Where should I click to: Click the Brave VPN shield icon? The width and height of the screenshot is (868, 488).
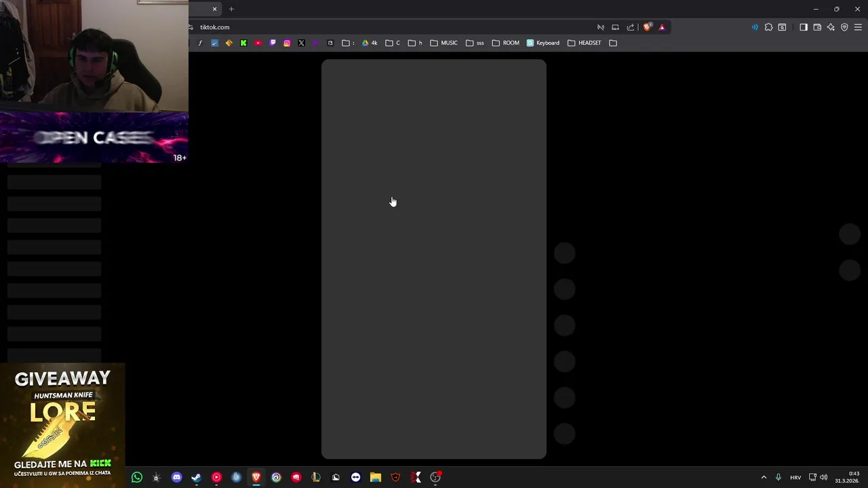click(x=844, y=27)
